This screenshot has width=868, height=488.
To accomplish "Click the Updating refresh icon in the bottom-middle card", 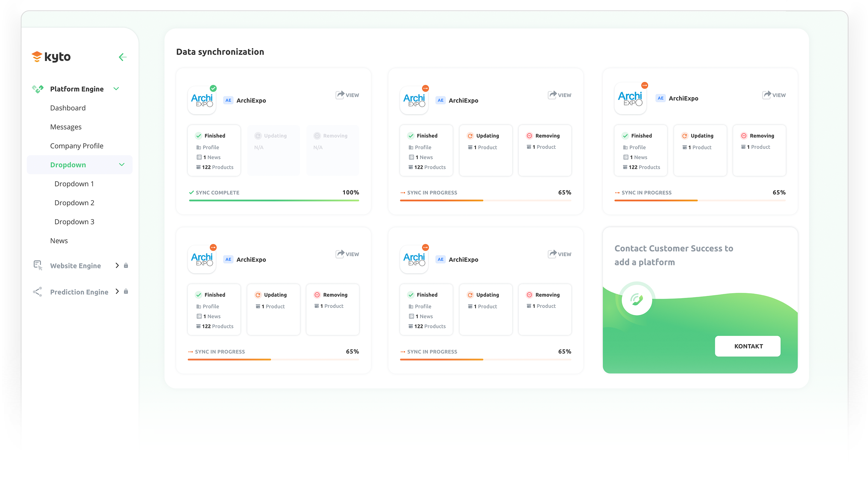I will tap(470, 295).
